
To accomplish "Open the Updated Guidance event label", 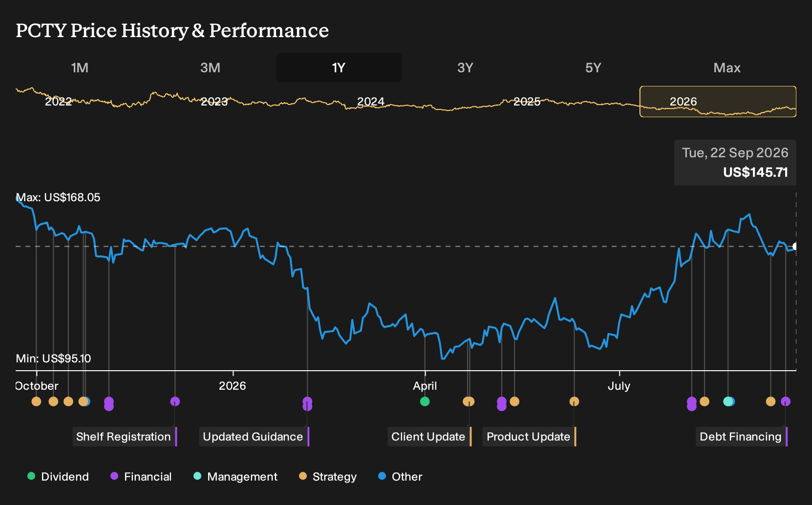I will (254, 437).
